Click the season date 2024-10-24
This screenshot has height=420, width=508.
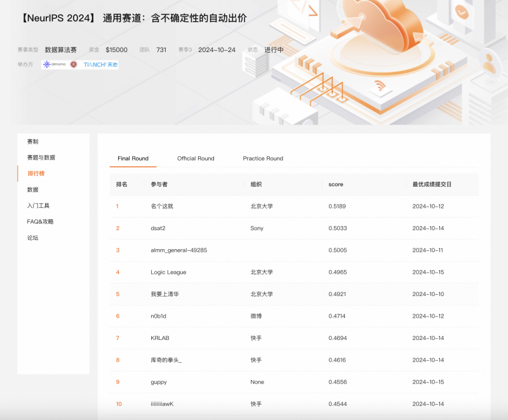(217, 50)
